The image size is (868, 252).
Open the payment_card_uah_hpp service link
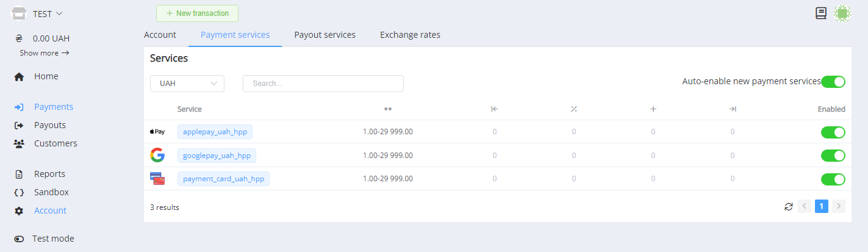223,179
